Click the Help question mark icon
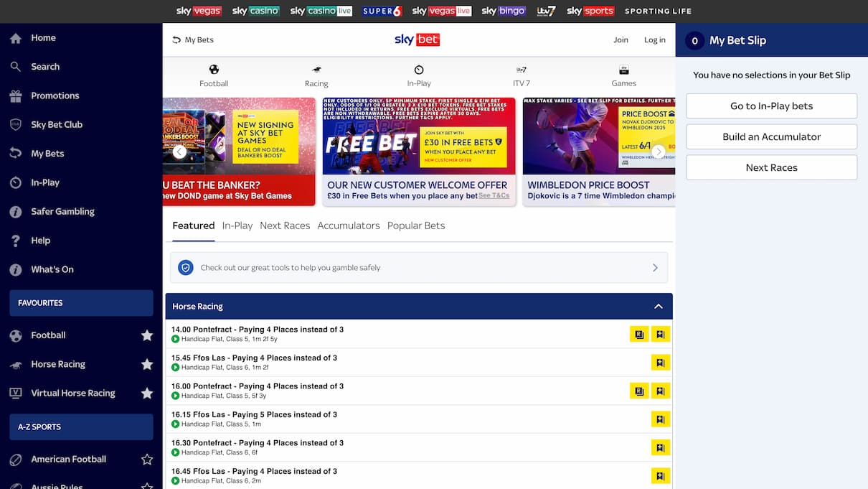The image size is (868, 489). click(x=16, y=241)
